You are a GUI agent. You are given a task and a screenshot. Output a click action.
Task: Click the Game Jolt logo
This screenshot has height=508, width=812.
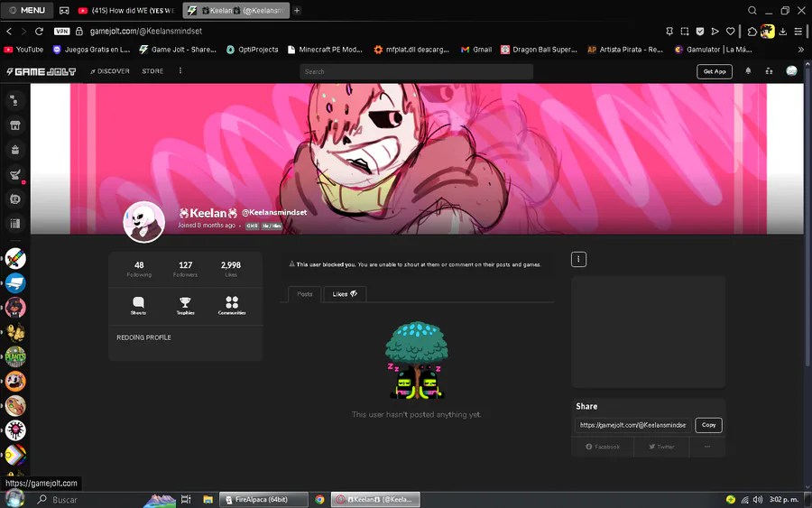[41, 71]
